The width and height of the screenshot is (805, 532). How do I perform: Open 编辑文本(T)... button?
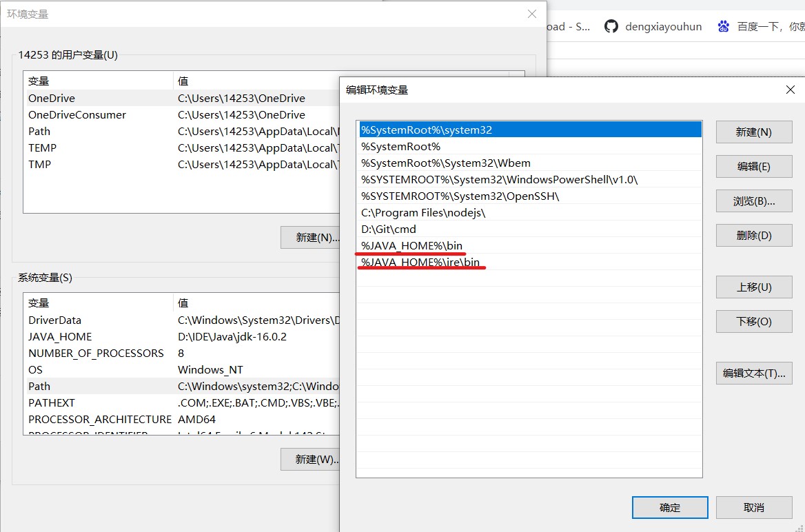(754, 374)
